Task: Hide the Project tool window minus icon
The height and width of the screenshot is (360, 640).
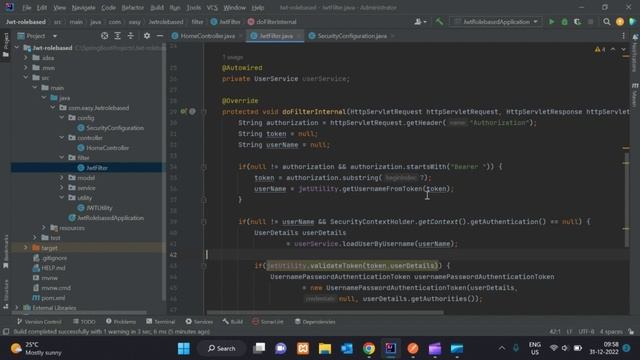Action: tap(160, 36)
